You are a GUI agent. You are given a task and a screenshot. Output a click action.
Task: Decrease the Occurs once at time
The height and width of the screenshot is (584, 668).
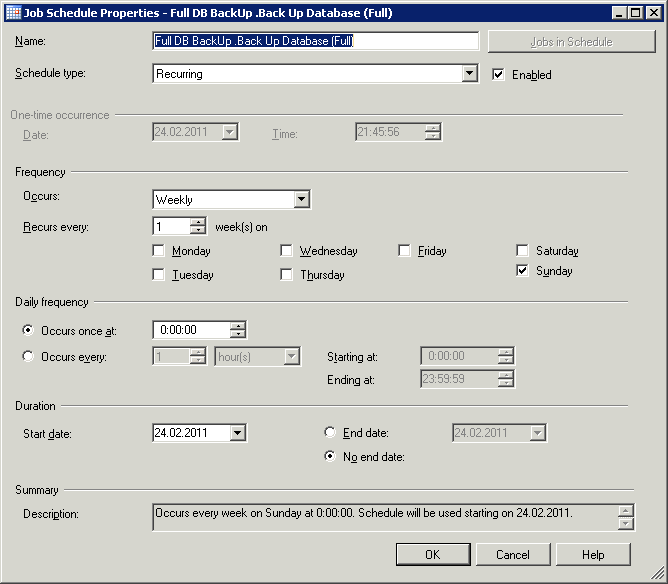[x=238, y=334]
